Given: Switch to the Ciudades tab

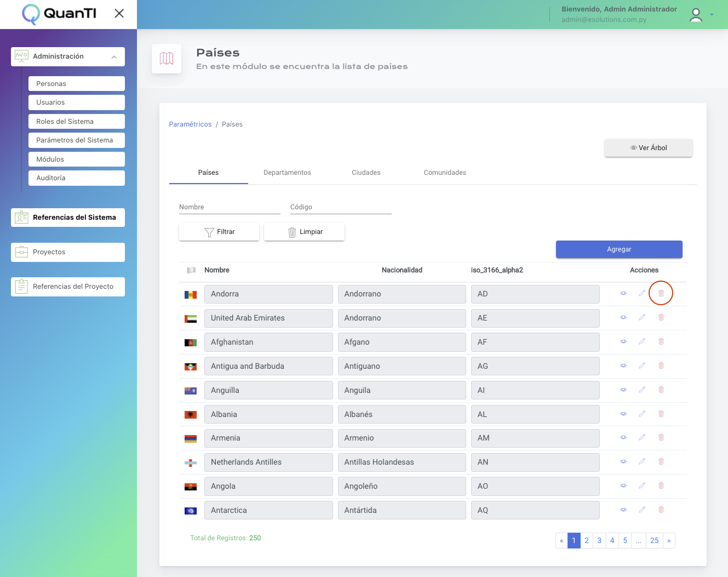Looking at the screenshot, I should (366, 173).
